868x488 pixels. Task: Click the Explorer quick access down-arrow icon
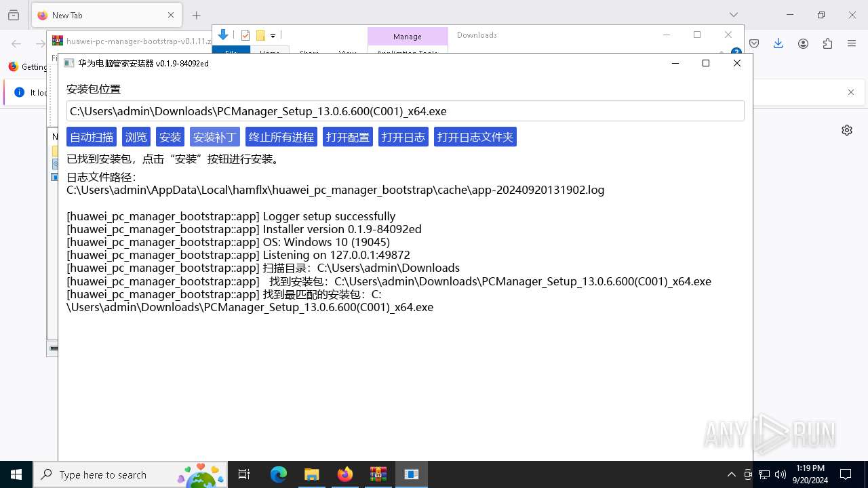pos(223,35)
